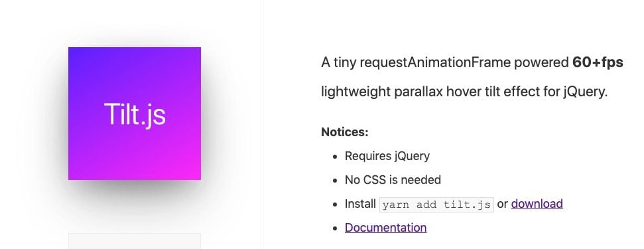Click the bold 60+fps text

pyautogui.click(x=598, y=62)
